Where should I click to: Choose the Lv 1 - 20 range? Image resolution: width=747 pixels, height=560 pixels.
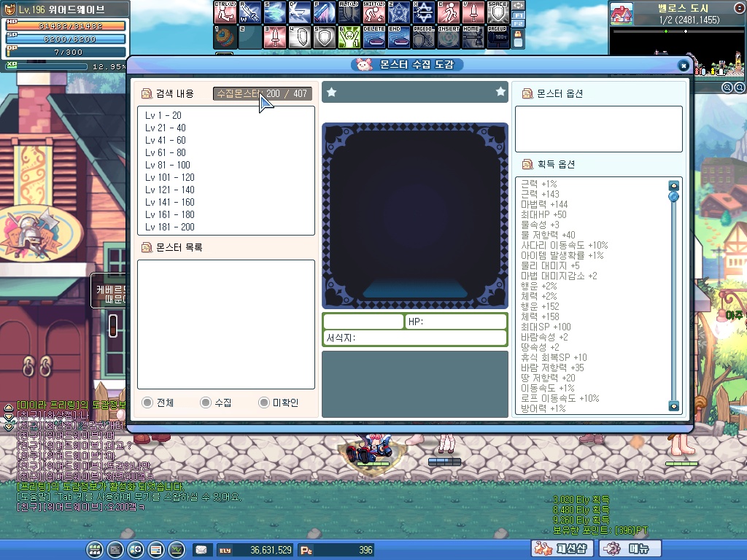click(x=163, y=115)
